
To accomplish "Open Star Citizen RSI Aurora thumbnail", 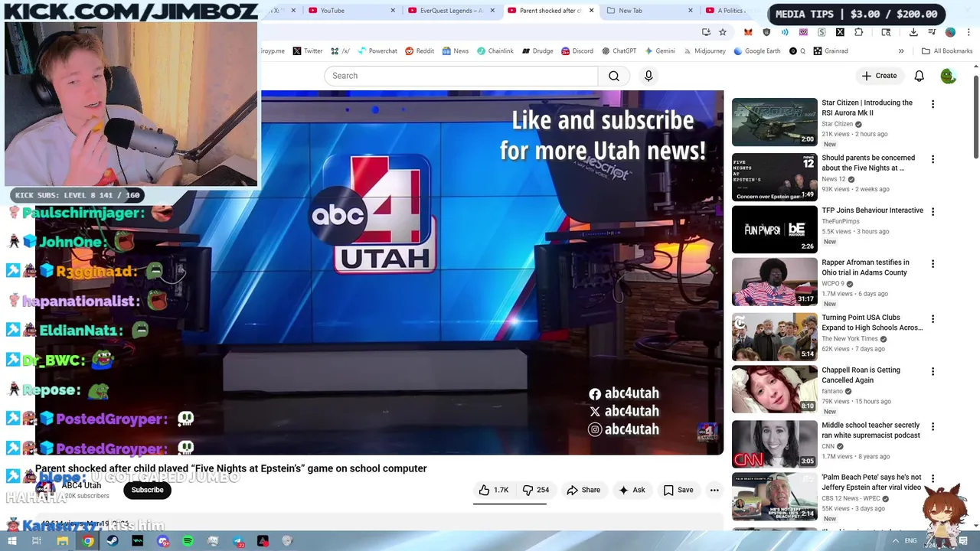I will pos(774,122).
